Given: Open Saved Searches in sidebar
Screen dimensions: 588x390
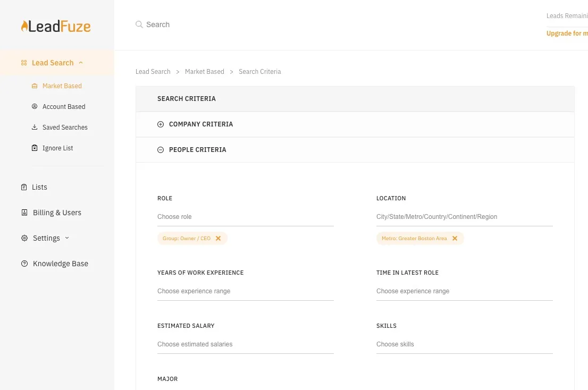Looking at the screenshot, I should pyautogui.click(x=65, y=128).
